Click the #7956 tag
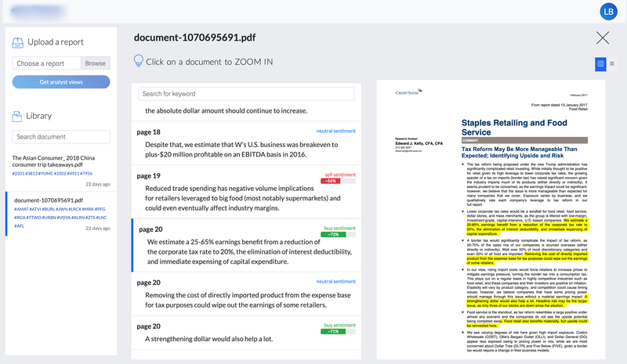This screenshot has height=364, width=627. click(86, 174)
